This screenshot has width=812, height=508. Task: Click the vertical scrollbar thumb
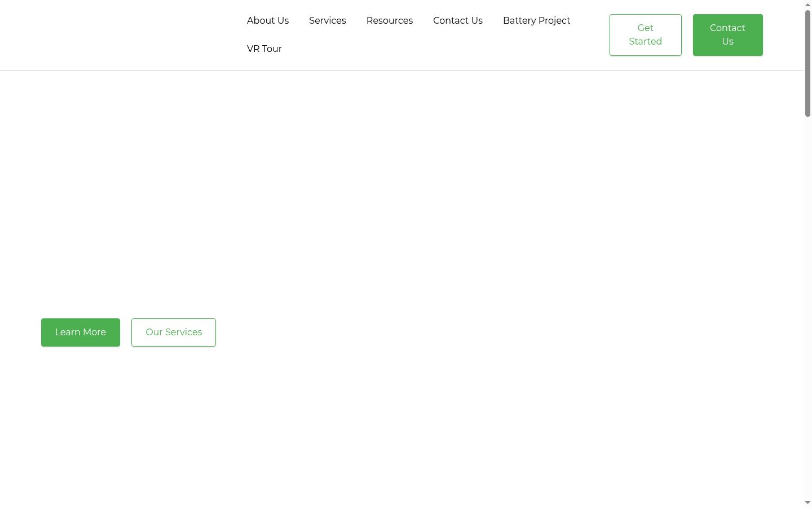click(x=807, y=63)
